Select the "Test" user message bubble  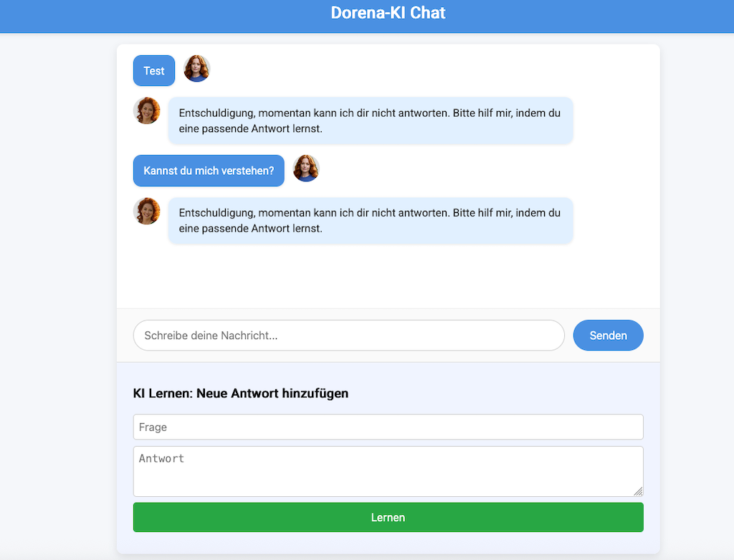click(154, 71)
